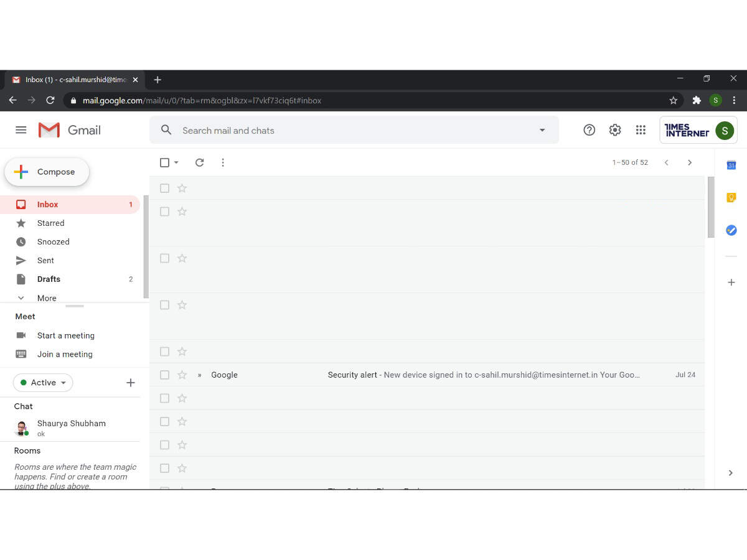Click the mail list vertical scrollbar
This screenshot has width=747, height=560.
pyautogui.click(x=710, y=207)
